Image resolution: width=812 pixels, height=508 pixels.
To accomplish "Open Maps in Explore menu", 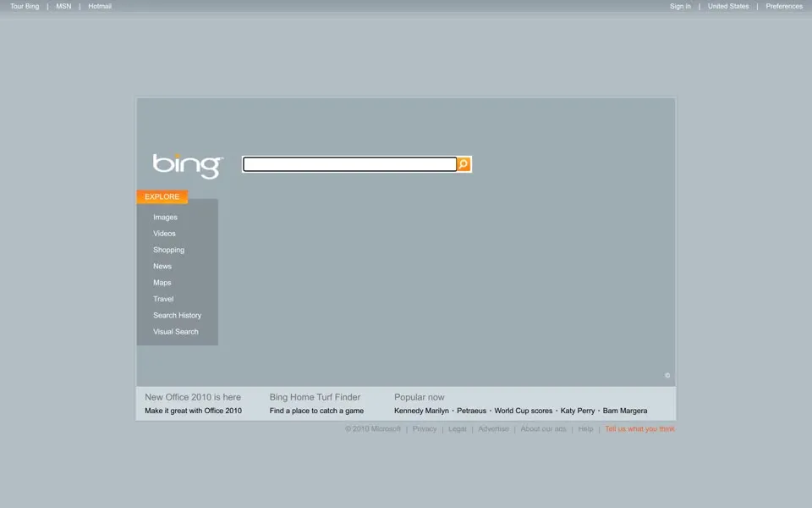I will (162, 283).
